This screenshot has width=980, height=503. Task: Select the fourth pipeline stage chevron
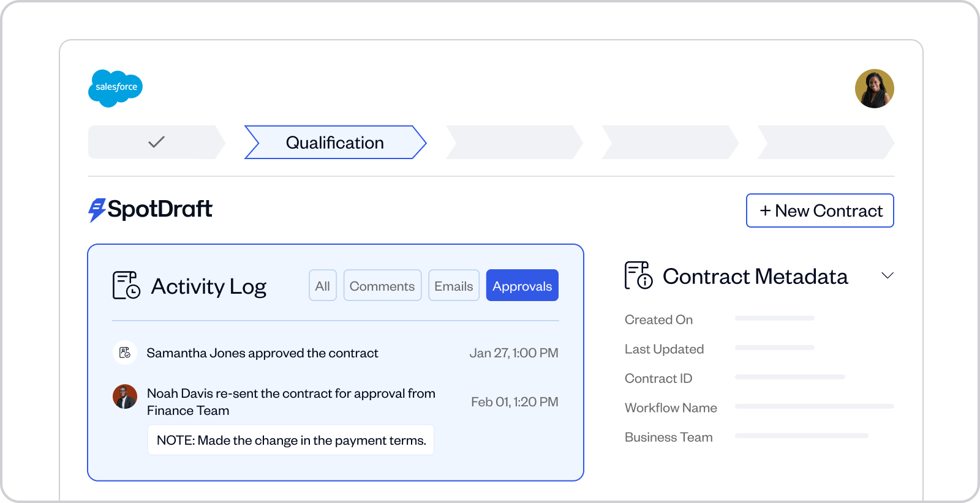670,142
